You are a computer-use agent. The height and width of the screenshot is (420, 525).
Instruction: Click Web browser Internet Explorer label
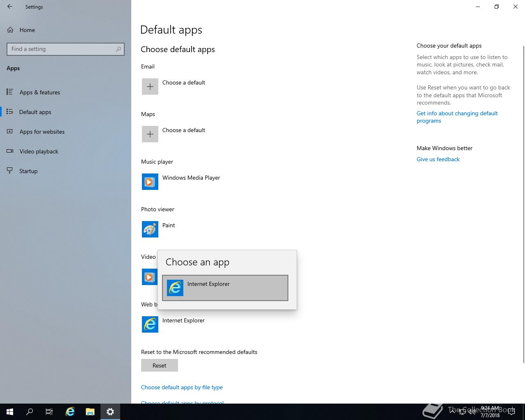coord(183,320)
